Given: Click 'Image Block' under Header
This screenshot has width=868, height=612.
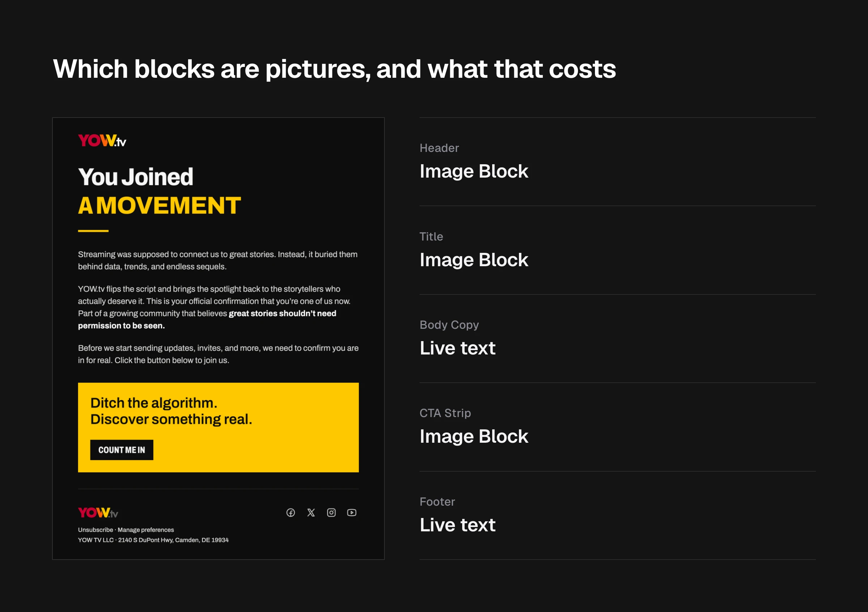Looking at the screenshot, I should [x=474, y=171].
